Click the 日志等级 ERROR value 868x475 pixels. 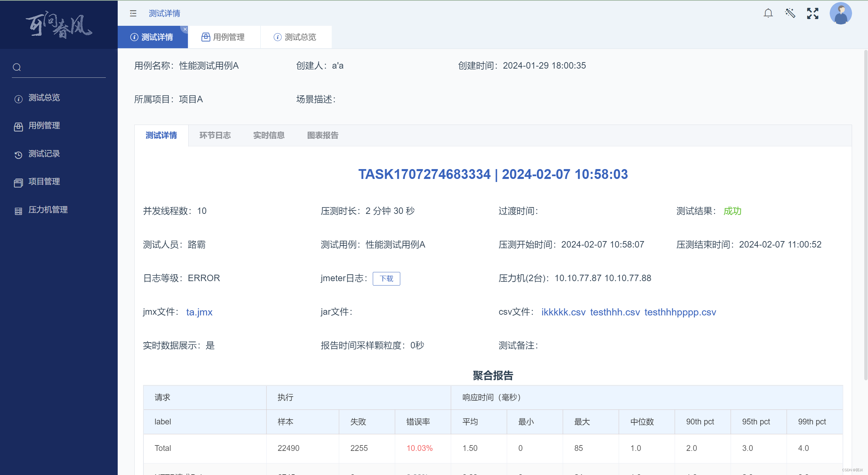[x=204, y=278]
